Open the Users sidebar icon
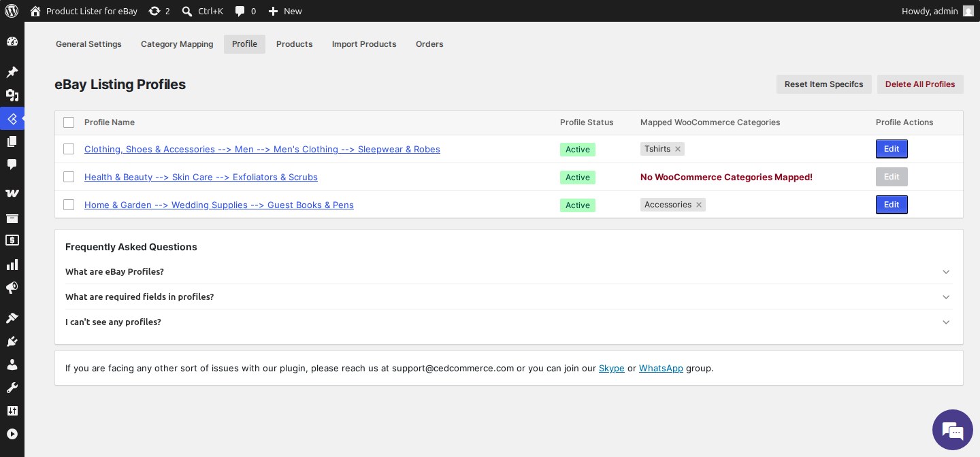980x457 pixels. coord(12,365)
